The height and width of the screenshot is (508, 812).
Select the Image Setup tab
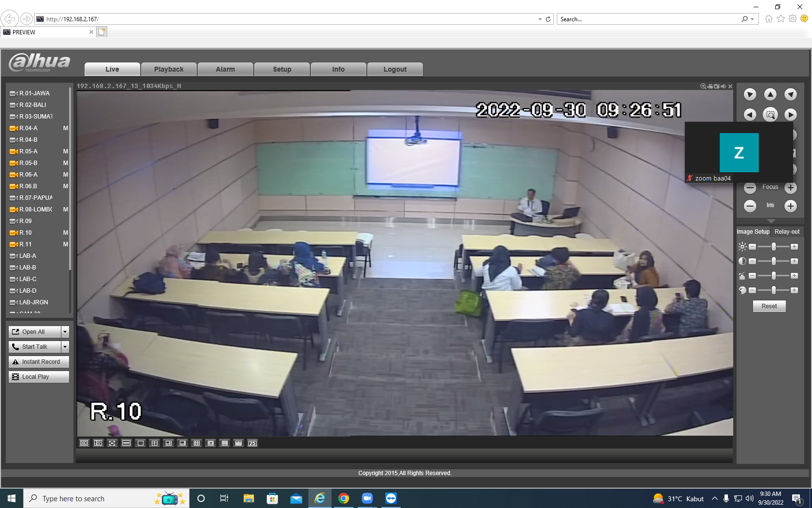pyautogui.click(x=753, y=232)
